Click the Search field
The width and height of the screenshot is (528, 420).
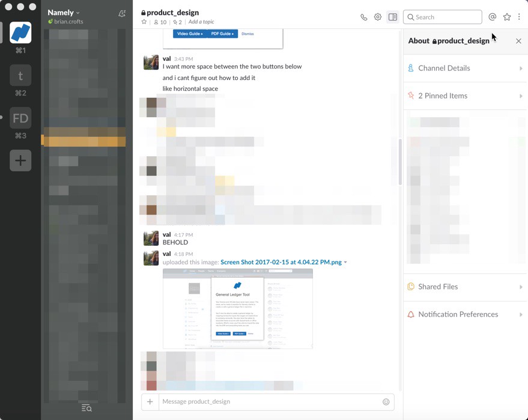(x=443, y=17)
